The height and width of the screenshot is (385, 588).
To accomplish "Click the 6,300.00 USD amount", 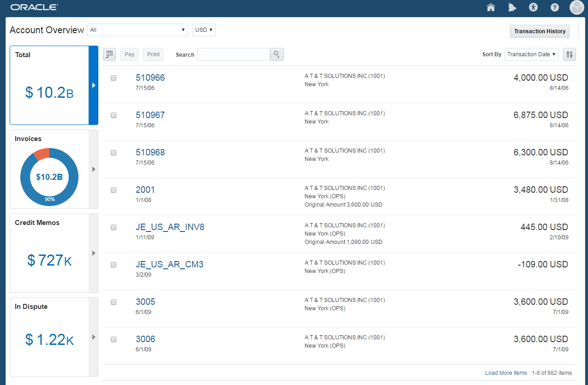I will pyautogui.click(x=540, y=152).
